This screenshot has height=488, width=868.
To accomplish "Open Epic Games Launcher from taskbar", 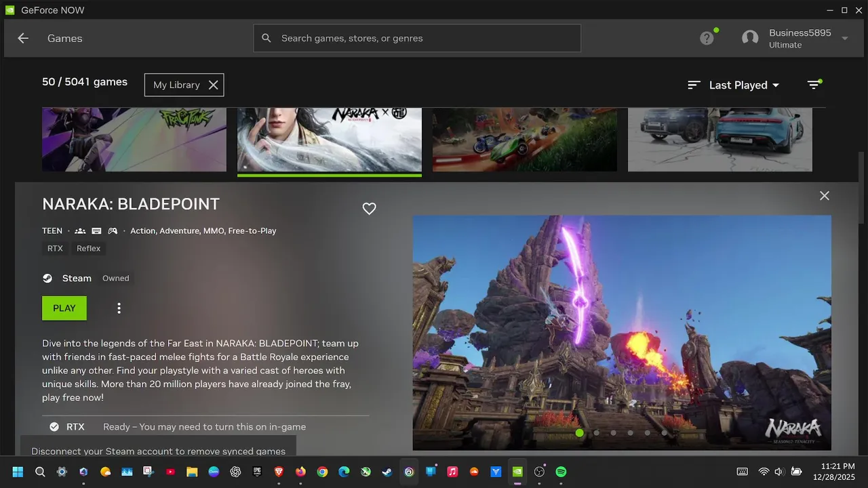I will (257, 472).
